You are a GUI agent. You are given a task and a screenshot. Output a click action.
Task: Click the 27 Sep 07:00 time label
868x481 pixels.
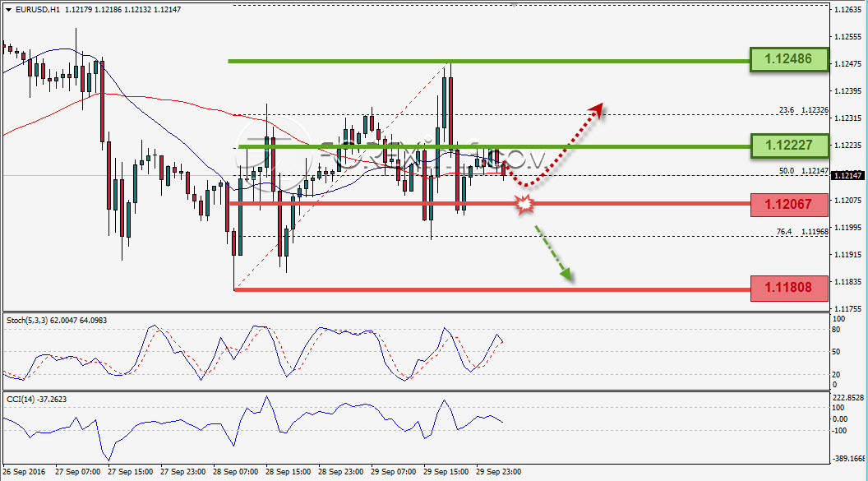click(x=77, y=472)
